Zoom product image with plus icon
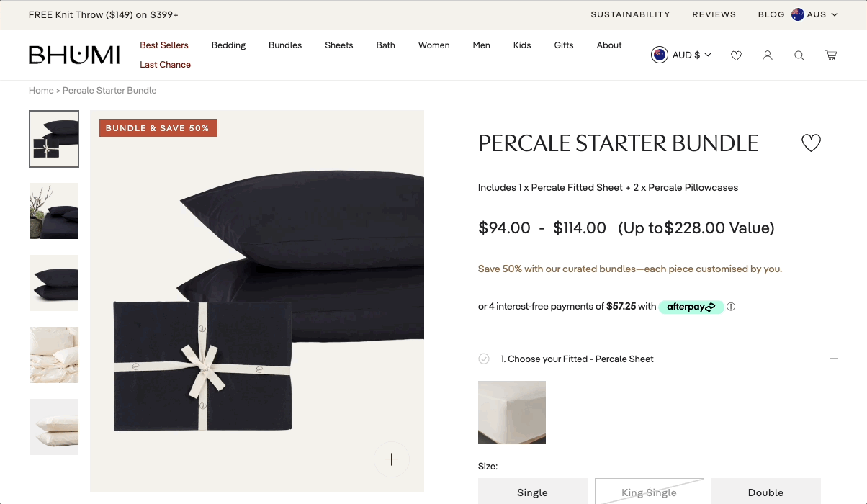Image resolution: width=867 pixels, height=504 pixels. (x=392, y=459)
